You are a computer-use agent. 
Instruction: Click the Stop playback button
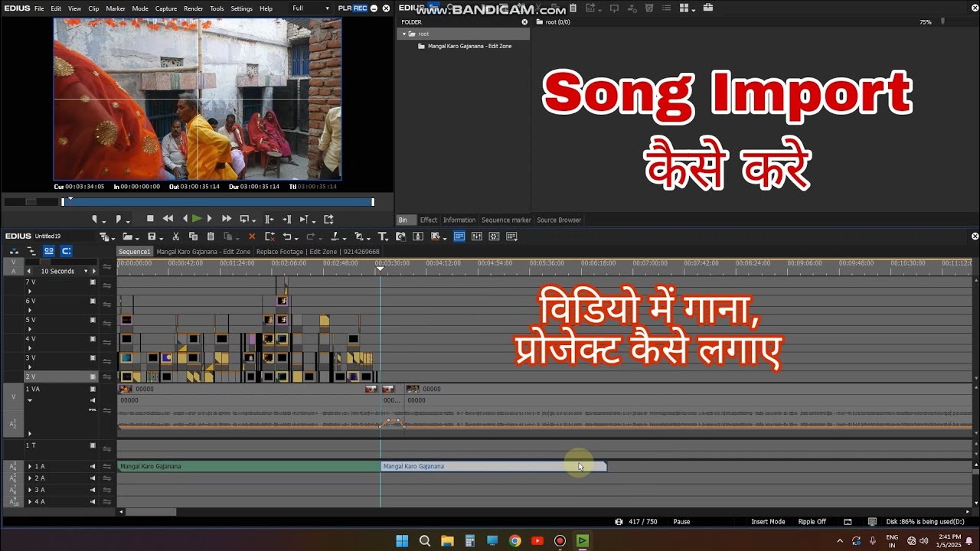[x=150, y=219]
